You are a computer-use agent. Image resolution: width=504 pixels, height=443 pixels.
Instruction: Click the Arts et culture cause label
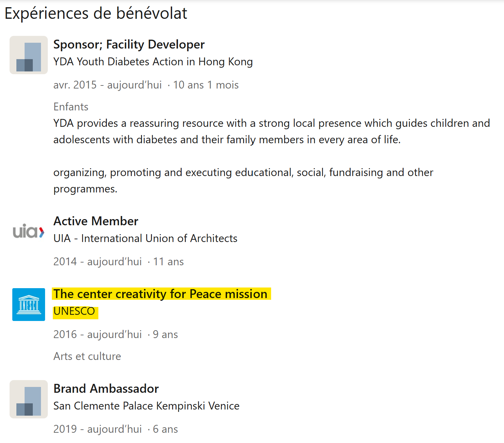(x=87, y=356)
